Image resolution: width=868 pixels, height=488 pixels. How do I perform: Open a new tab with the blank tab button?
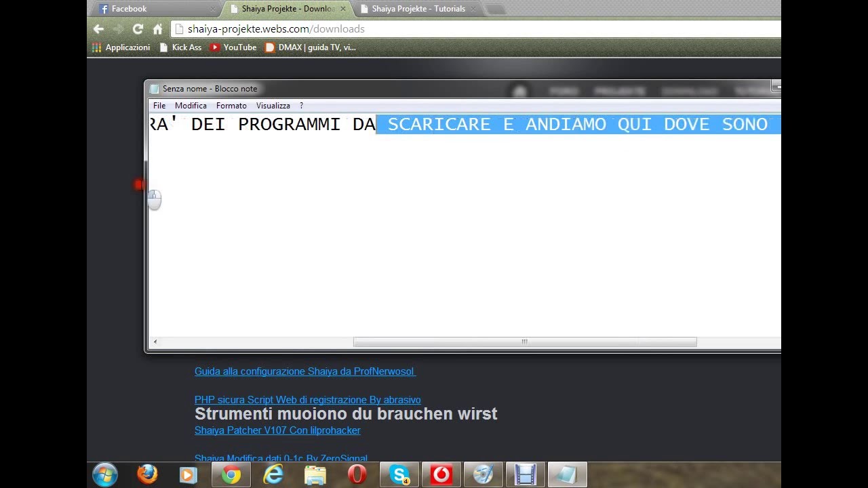(x=496, y=9)
